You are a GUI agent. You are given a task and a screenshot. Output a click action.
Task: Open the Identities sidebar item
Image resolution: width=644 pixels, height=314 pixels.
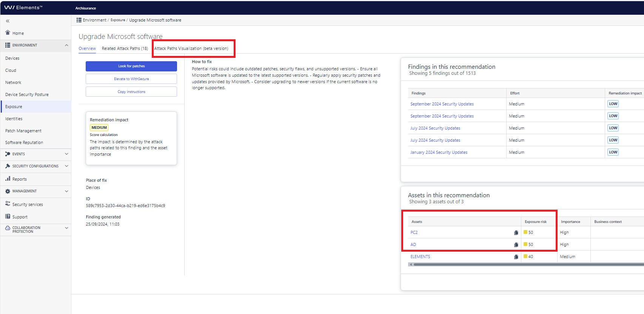point(14,119)
